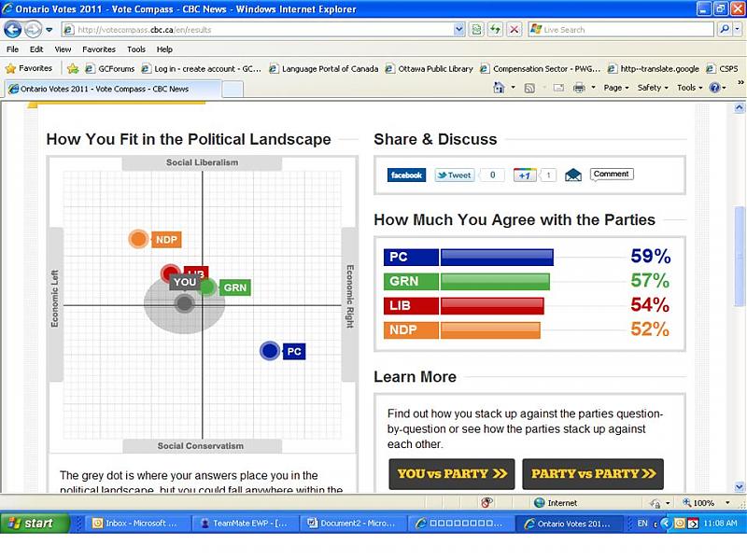Click the YOU vs PARTY button
The width and height of the screenshot is (747, 560).
[451, 473]
